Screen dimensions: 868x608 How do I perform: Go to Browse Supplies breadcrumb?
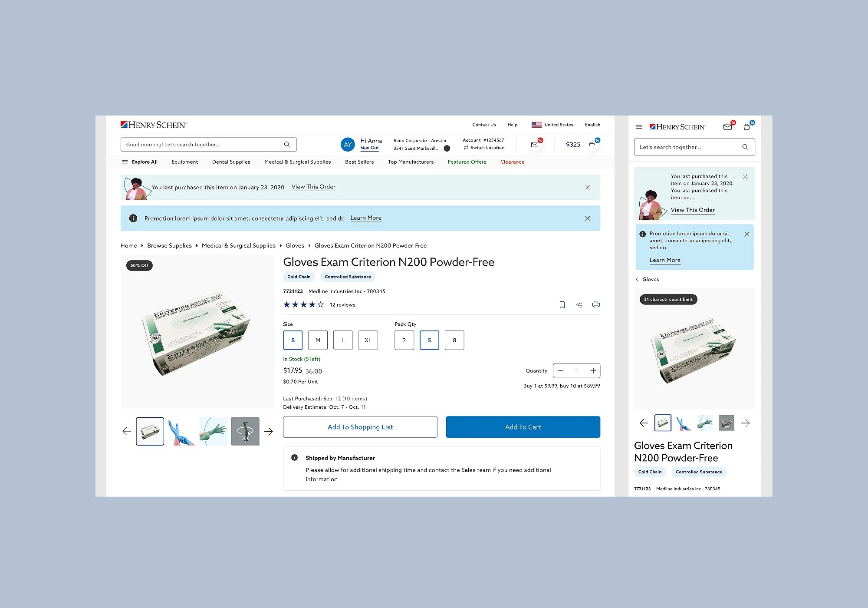(169, 246)
